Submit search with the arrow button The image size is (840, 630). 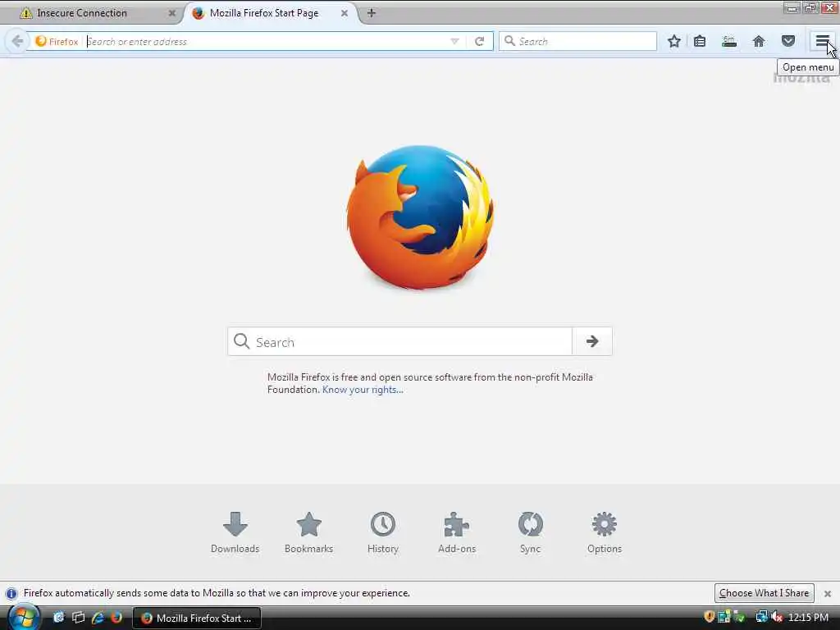point(592,341)
